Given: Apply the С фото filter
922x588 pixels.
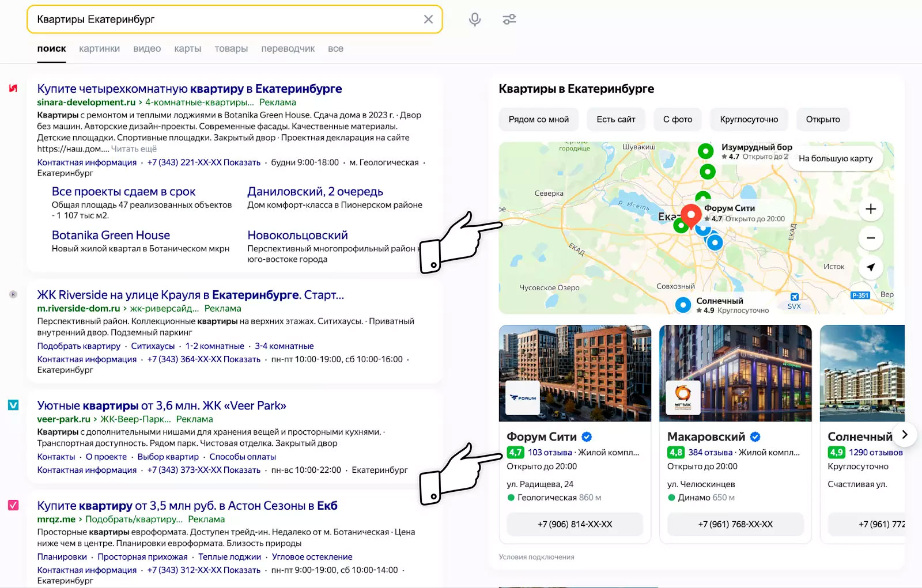Looking at the screenshot, I should (x=678, y=119).
